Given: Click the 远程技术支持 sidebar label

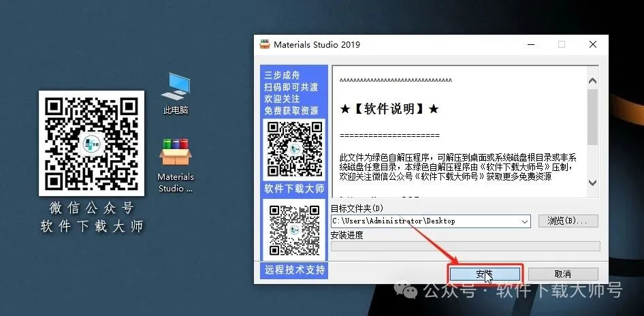Looking at the screenshot, I should 295,270.
